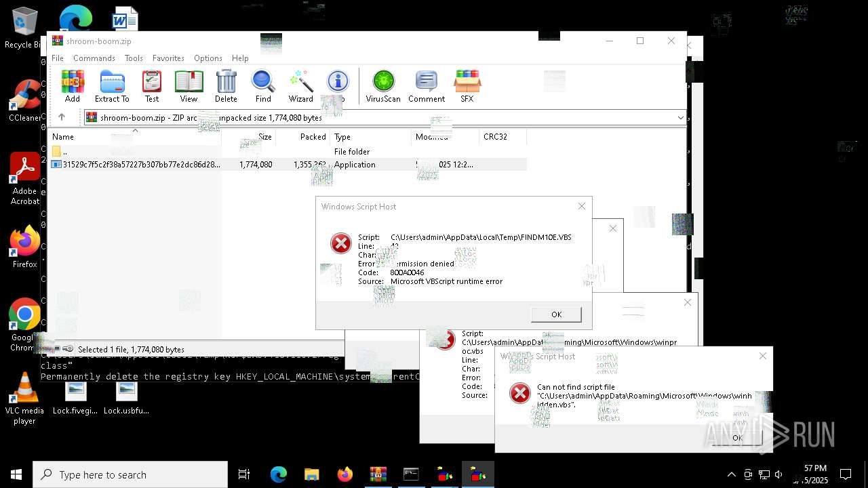Open File Explorer from the taskbar
Image resolution: width=868 pixels, height=488 pixels.
tap(311, 474)
